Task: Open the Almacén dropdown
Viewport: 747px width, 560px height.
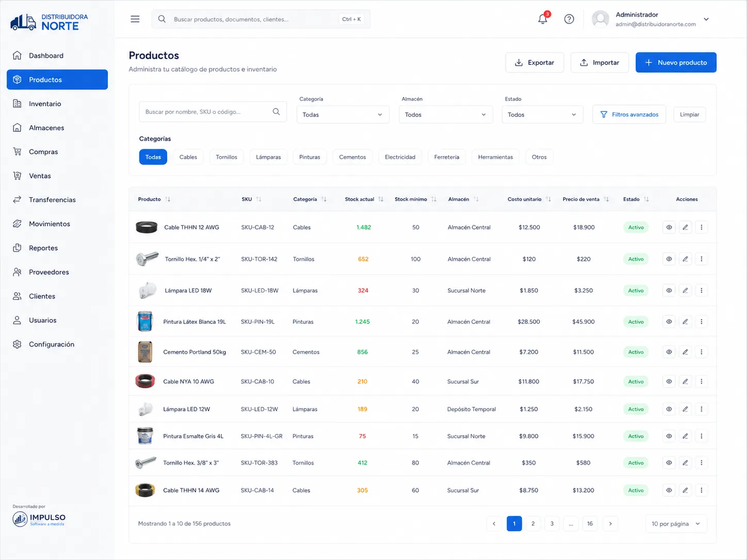Action: 446,114
